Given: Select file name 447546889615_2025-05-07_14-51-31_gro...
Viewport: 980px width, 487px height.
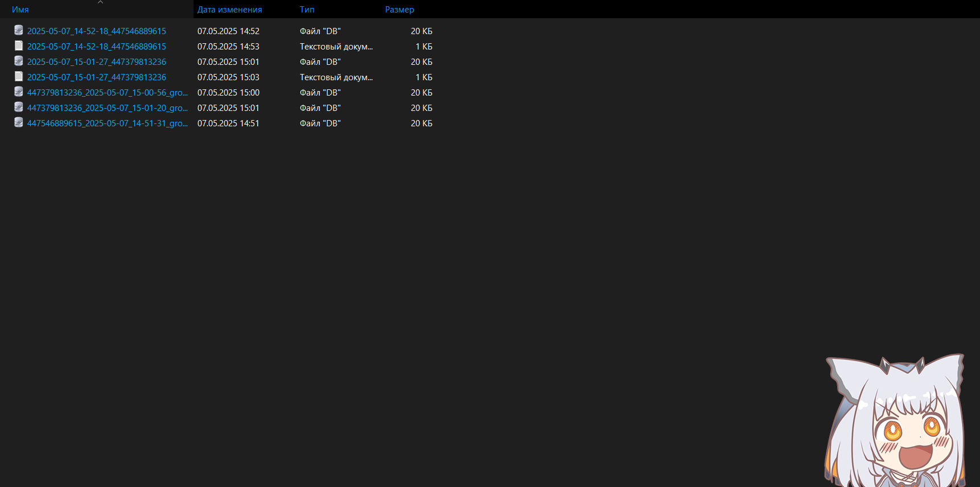Looking at the screenshot, I should (107, 123).
